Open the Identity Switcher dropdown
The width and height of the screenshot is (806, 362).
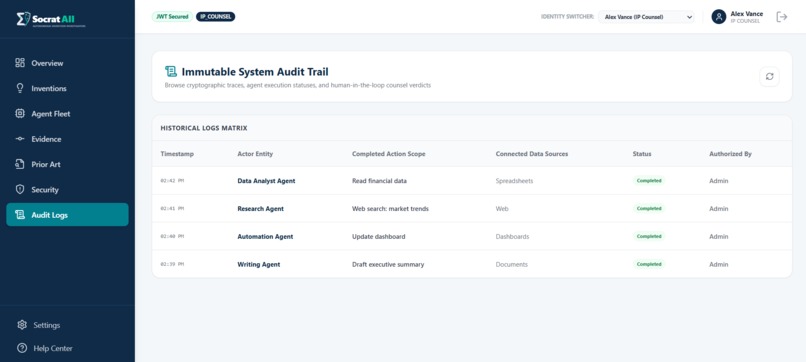click(x=646, y=17)
